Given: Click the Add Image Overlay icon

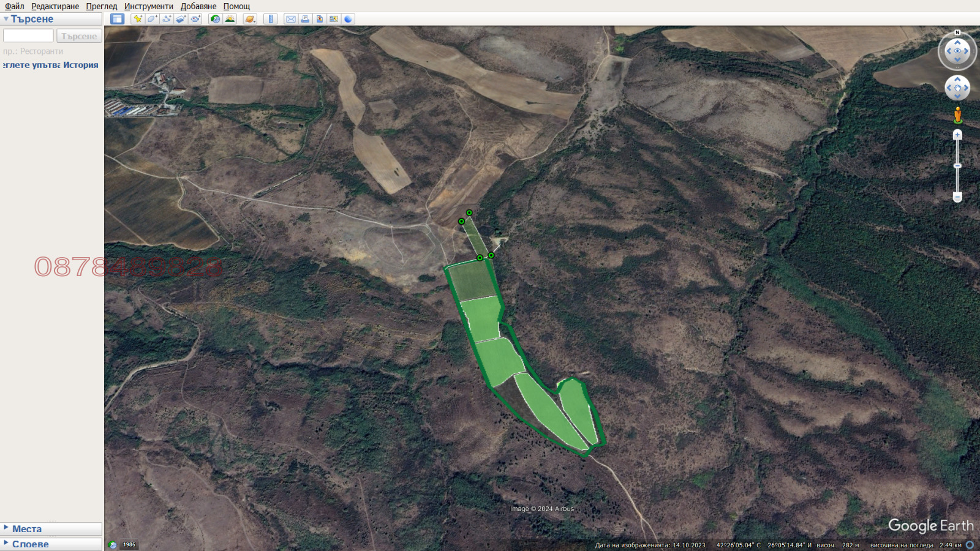Looking at the screenshot, I should click(x=181, y=19).
